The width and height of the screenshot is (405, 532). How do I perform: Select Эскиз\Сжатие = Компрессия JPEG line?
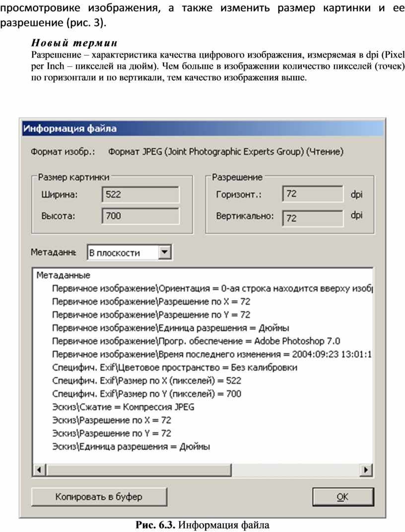click(x=123, y=407)
